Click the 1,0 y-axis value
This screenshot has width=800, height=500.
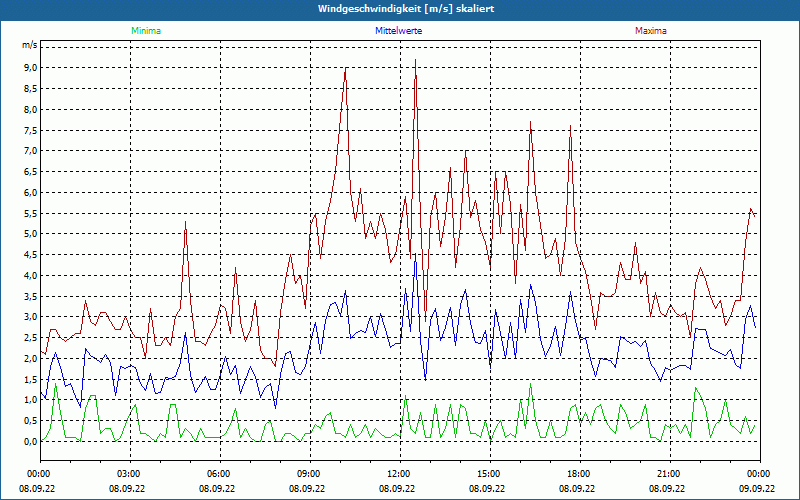[31, 400]
